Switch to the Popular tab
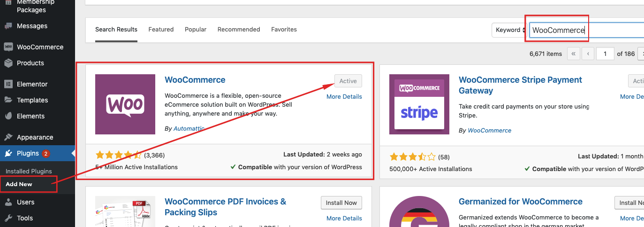 pos(196,29)
